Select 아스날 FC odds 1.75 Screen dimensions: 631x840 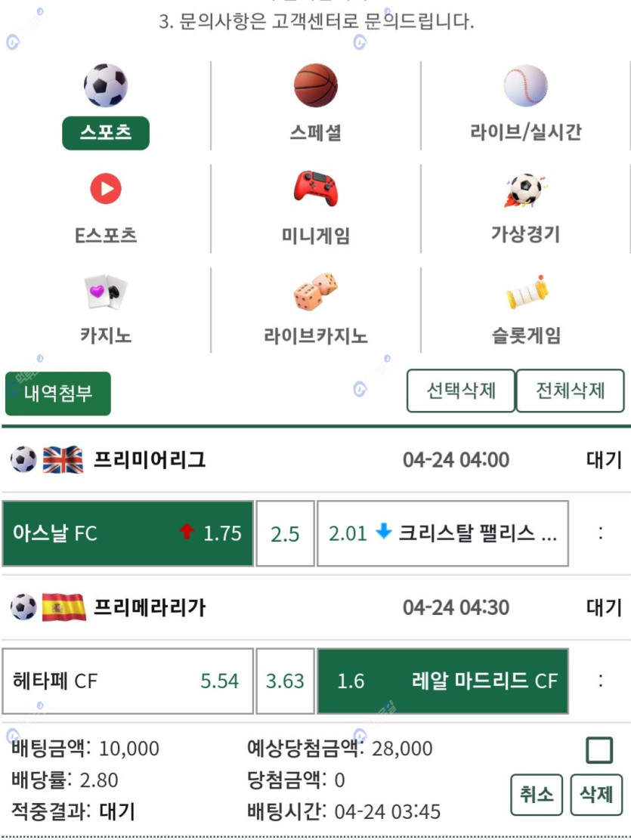[x=128, y=533]
